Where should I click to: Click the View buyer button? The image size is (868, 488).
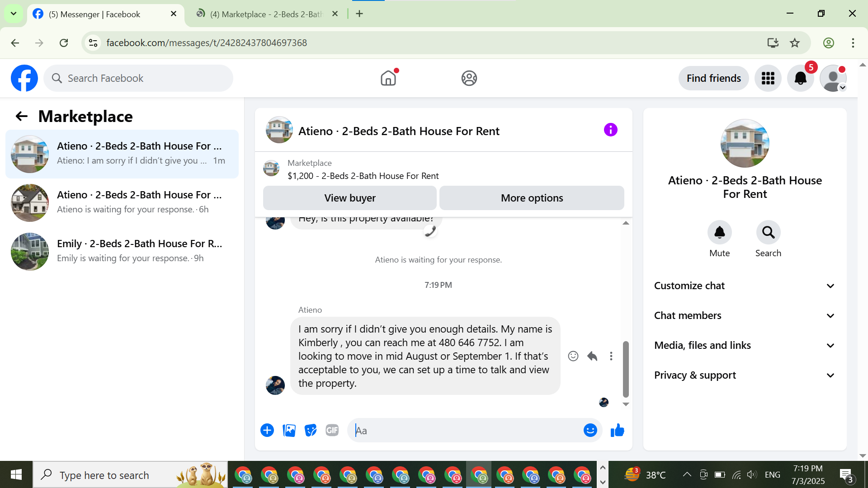(349, 198)
